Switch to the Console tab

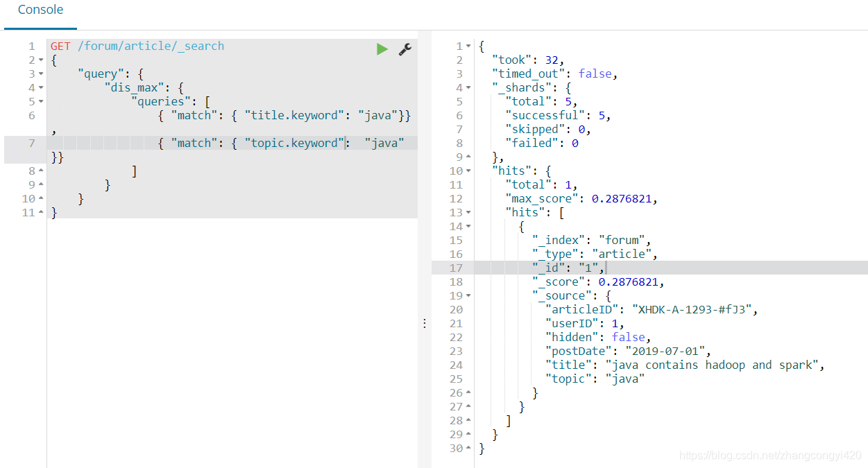(x=40, y=10)
